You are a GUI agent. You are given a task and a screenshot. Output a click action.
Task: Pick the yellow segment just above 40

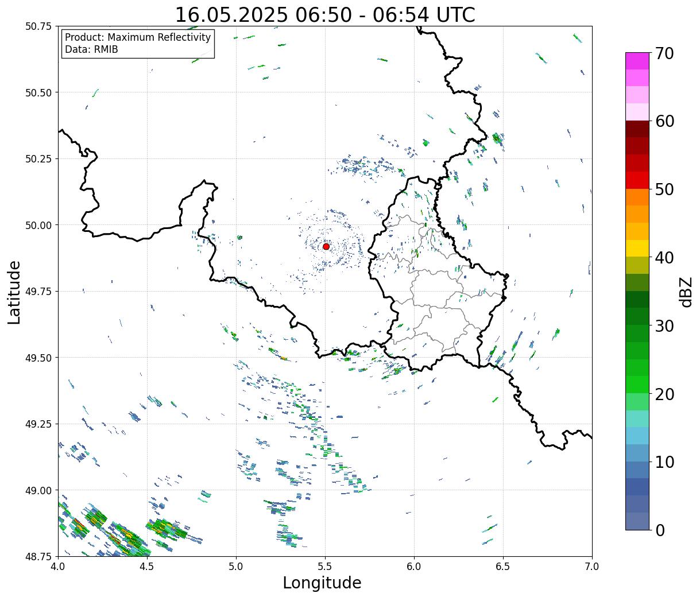pyautogui.click(x=637, y=248)
